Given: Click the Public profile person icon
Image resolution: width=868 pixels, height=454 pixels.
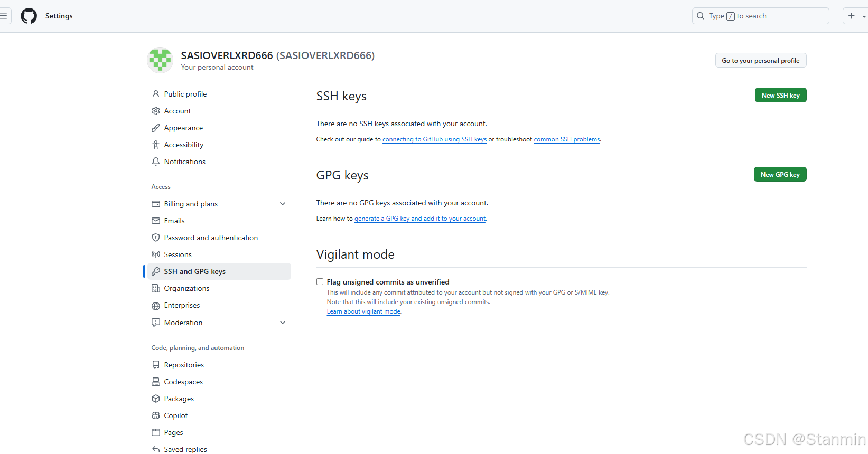Looking at the screenshot, I should tap(156, 94).
